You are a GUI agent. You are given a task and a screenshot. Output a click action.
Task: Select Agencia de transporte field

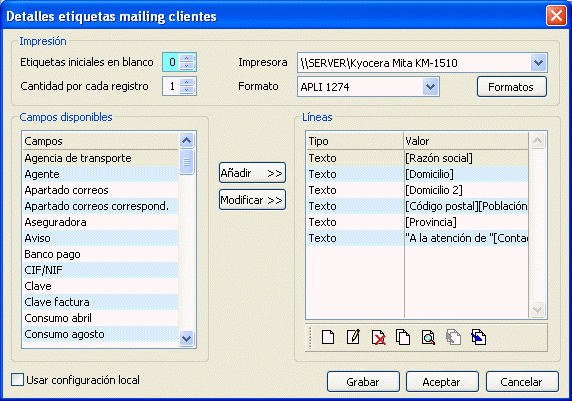101,158
